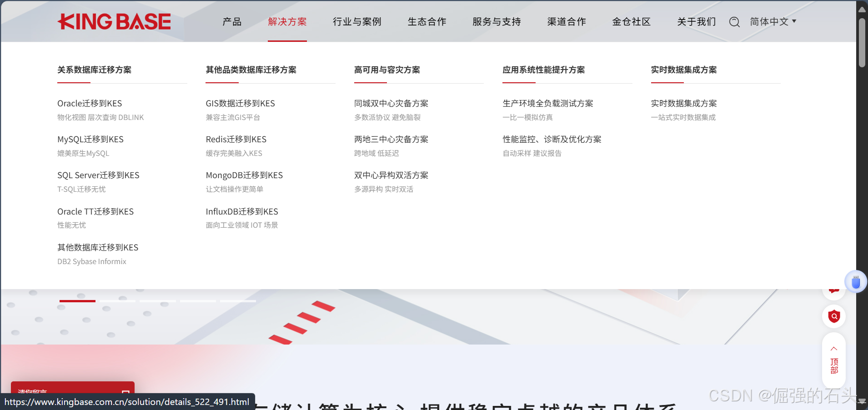Click 自动采样 建议报告 subtitle
868x410 pixels.
tap(532, 153)
